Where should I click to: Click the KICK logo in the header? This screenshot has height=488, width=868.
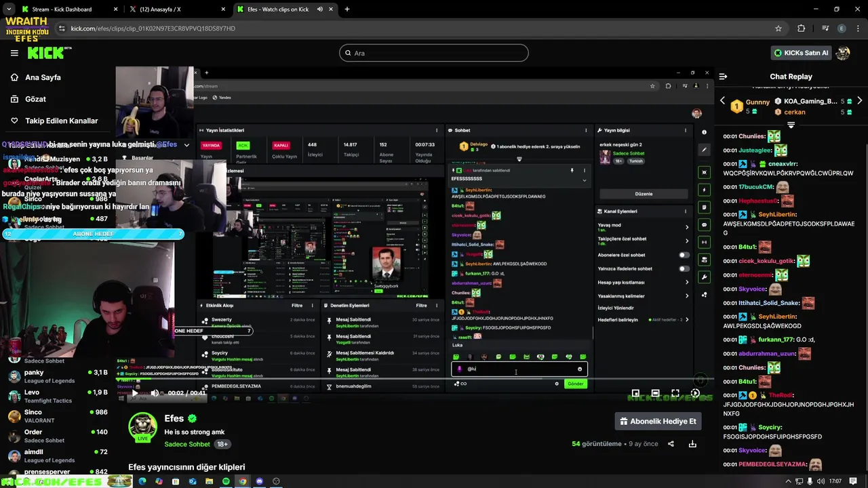[x=46, y=53]
